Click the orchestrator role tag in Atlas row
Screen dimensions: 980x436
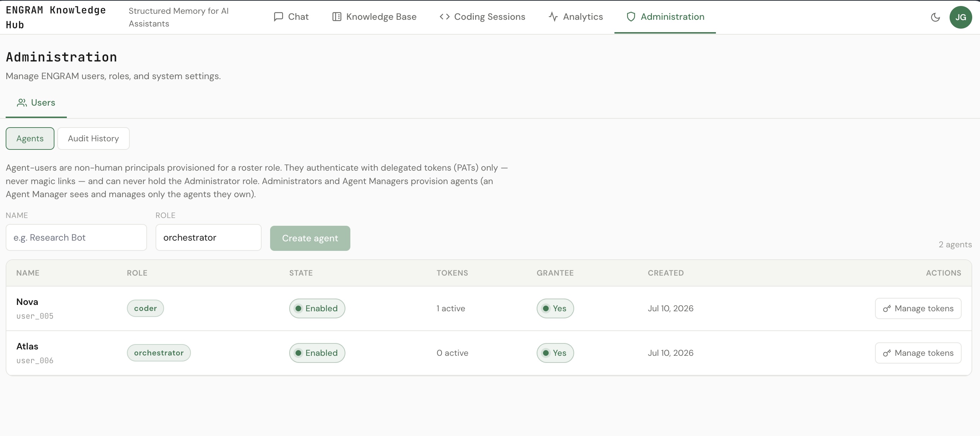click(159, 353)
